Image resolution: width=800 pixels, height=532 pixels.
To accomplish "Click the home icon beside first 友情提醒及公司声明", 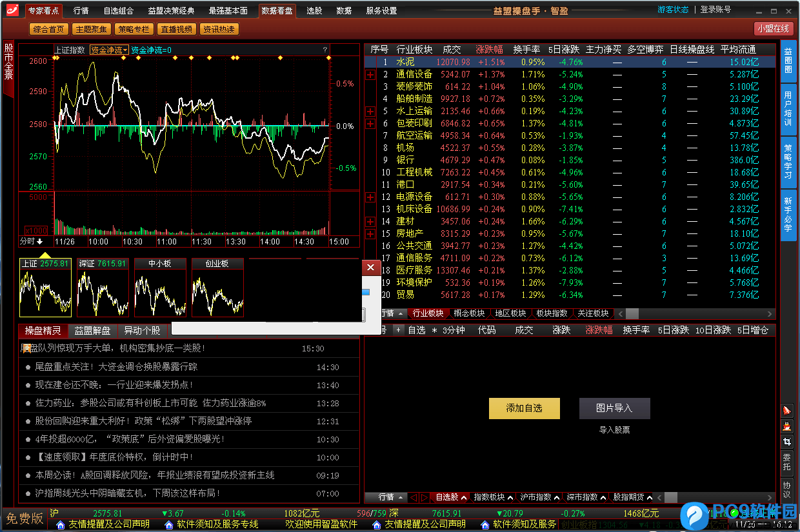I will pos(61,525).
